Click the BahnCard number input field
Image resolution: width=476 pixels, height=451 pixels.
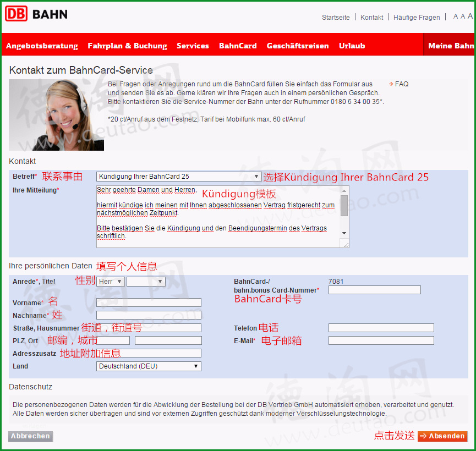(375, 290)
